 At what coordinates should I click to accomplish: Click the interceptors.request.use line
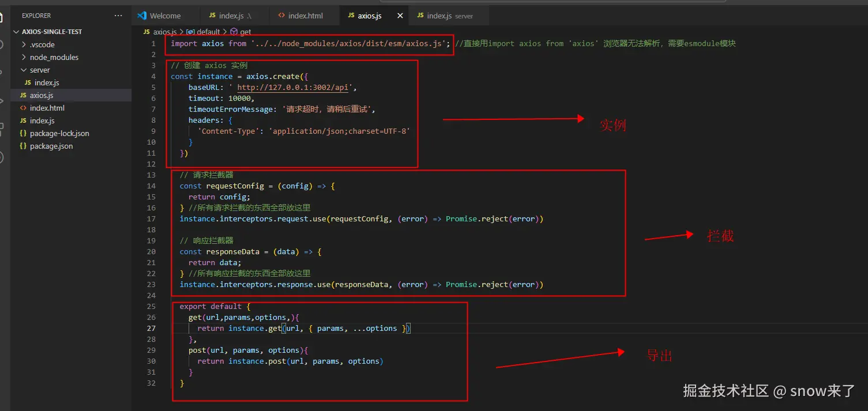[x=362, y=219]
